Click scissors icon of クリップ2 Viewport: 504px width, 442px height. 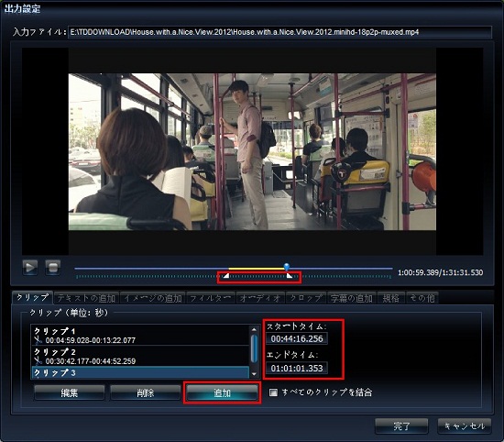pyautogui.click(x=38, y=361)
